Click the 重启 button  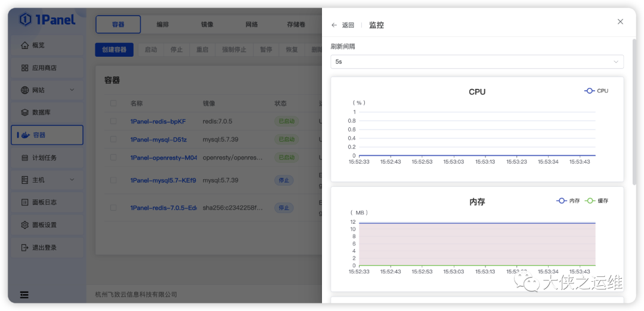202,50
